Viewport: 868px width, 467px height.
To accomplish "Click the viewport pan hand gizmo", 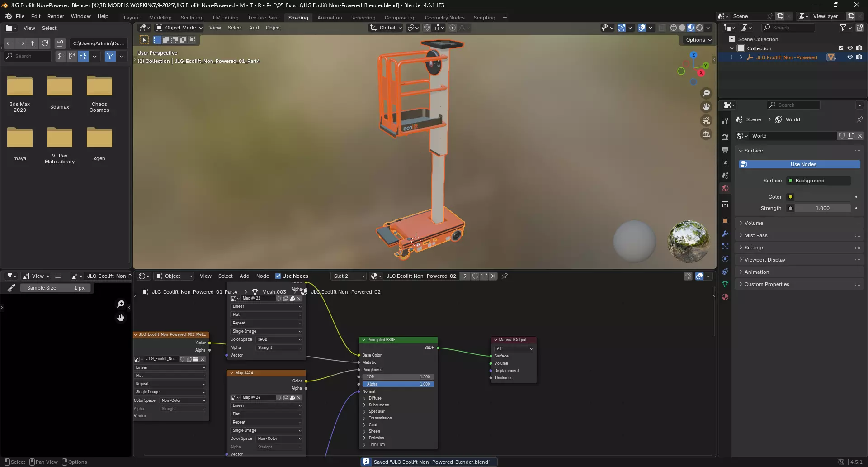I will tap(706, 107).
